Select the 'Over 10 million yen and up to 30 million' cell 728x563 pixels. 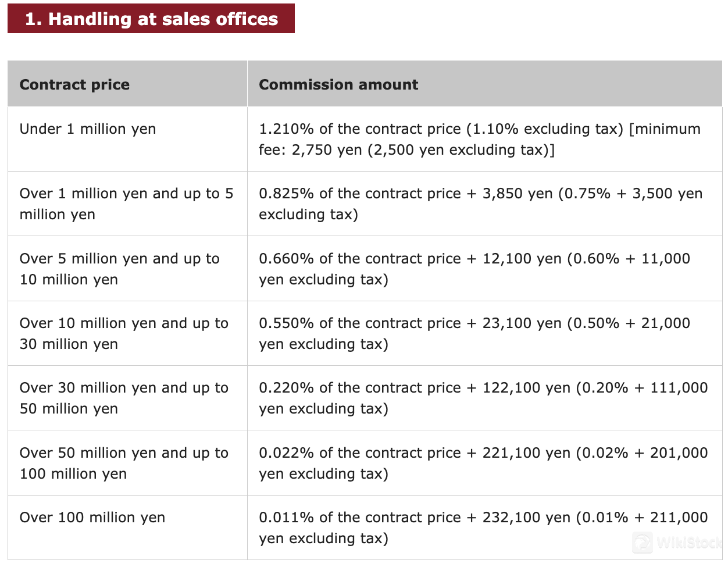(x=124, y=333)
